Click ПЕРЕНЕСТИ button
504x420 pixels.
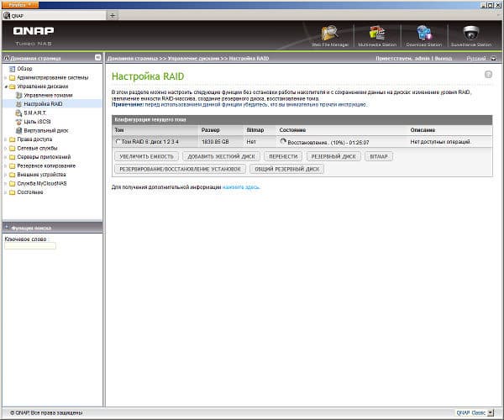coord(283,156)
